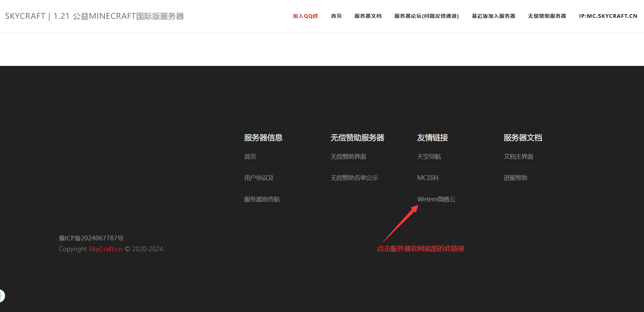Open 无偿赞助服务器 in top navigation
The image size is (644, 312).
[x=547, y=16]
